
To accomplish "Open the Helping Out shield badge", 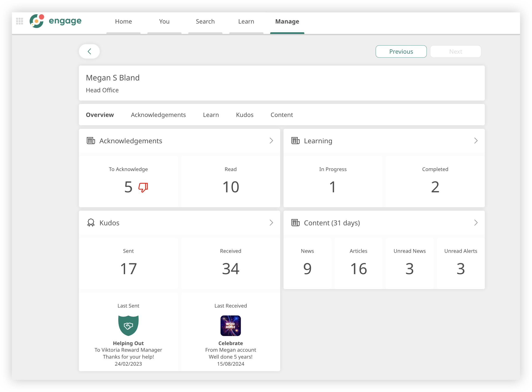I will point(128,325).
